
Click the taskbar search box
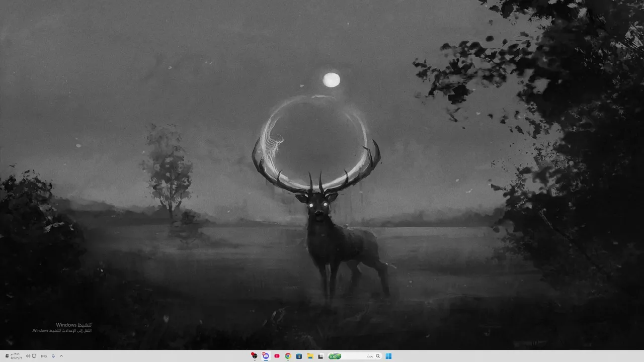pos(355,356)
